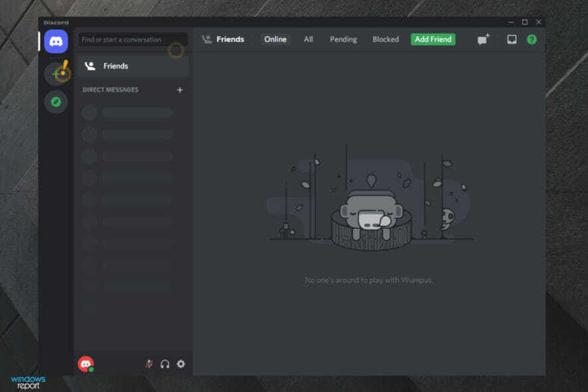Image resolution: width=588 pixels, height=392 pixels.
Task: Open the Direct Messages list header
Action: coord(110,90)
